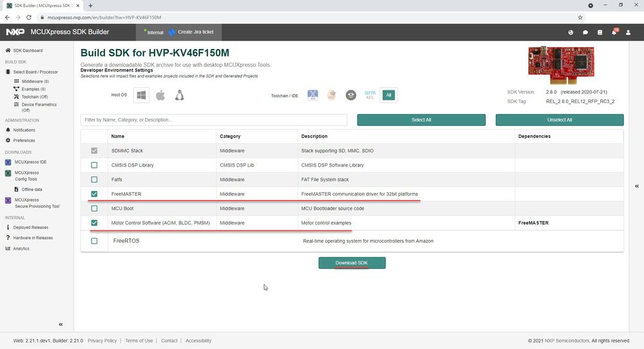This screenshot has width=644, height=349.
Task: Click the browser address bar URL
Action: pyautogui.click(x=104, y=17)
